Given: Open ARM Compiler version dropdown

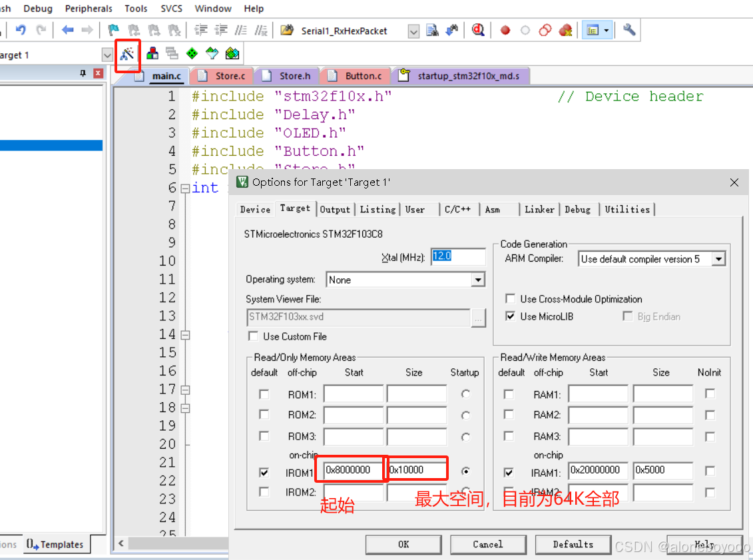Looking at the screenshot, I should pos(718,259).
